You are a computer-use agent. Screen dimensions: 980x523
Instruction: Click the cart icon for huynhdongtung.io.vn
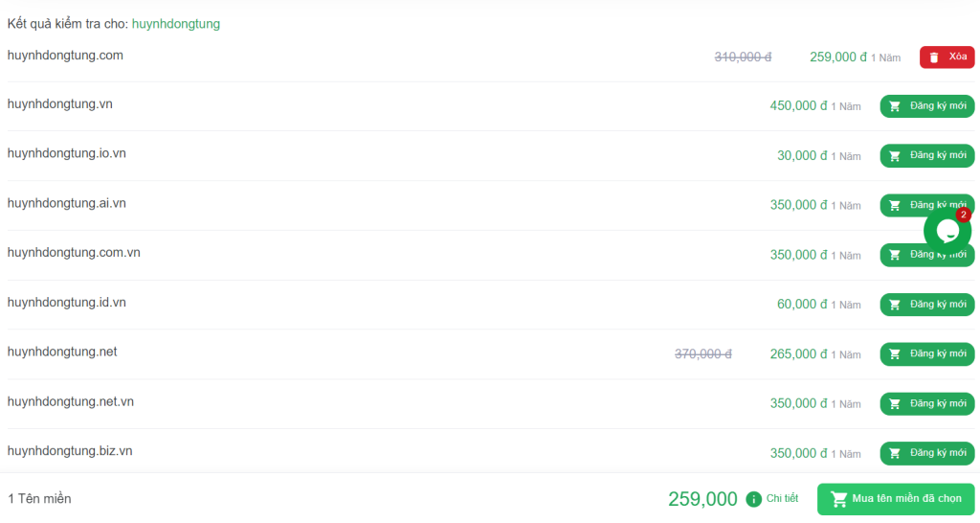click(895, 156)
